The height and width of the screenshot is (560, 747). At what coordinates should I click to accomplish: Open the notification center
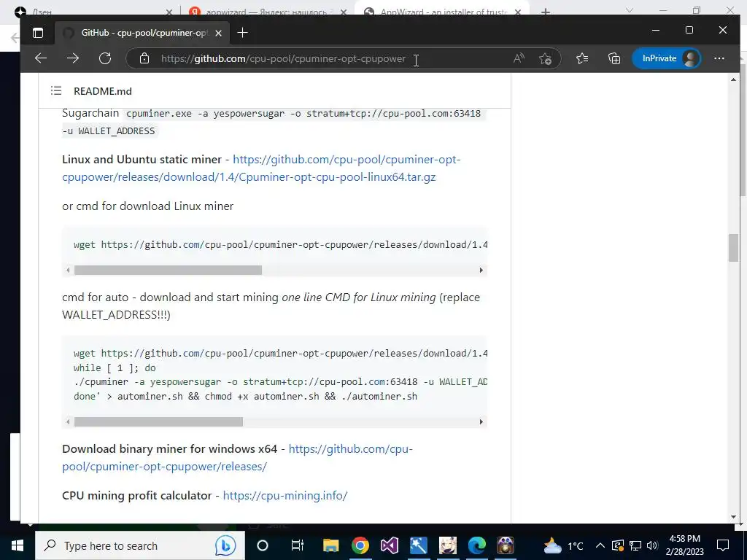pos(723,545)
